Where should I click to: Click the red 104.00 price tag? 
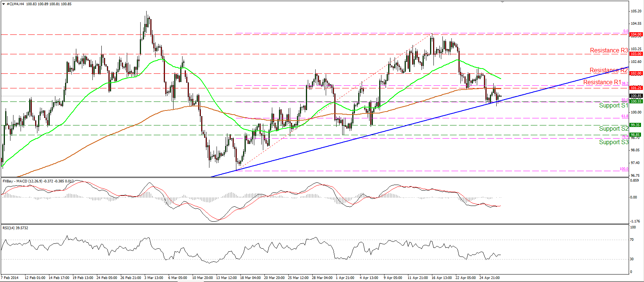[x=636, y=34]
